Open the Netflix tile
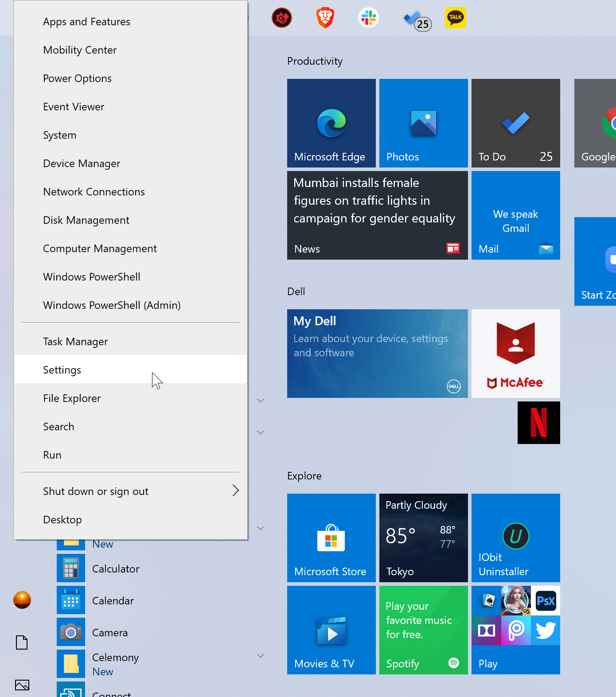Image resolution: width=616 pixels, height=697 pixels. click(539, 423)
